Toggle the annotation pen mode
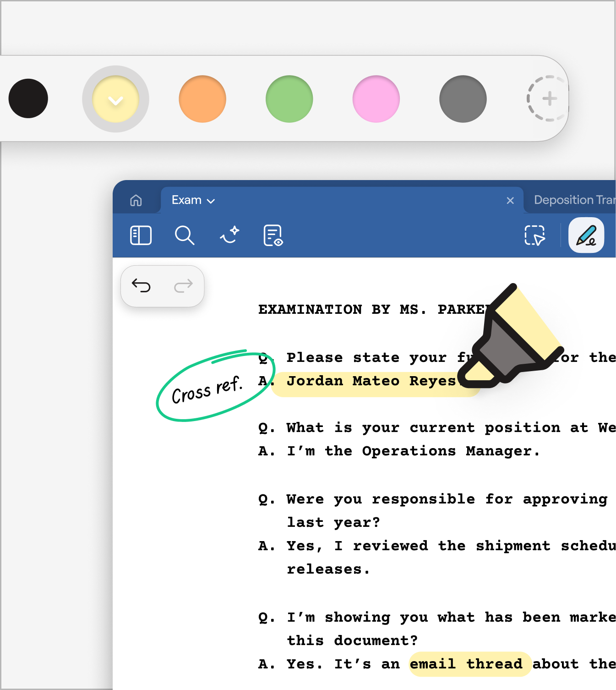This screenshot has width=616, height=690. pyautogui.click(x=586, y=235)
